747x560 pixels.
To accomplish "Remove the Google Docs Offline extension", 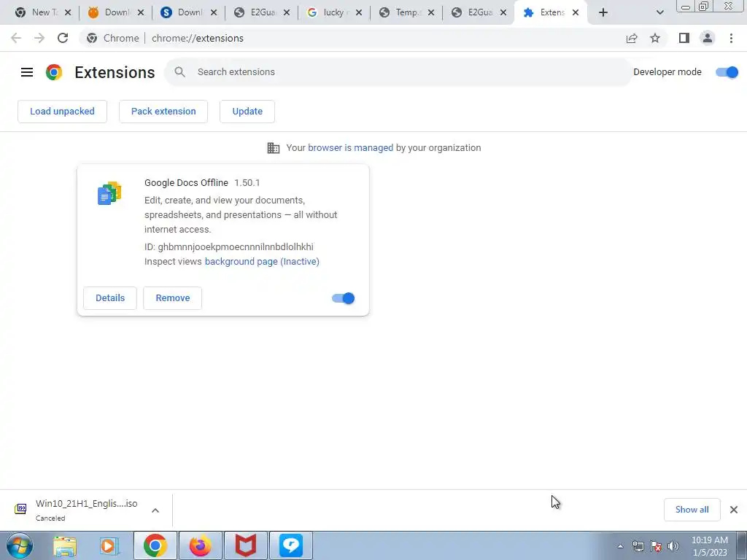I will coord(172,298).
